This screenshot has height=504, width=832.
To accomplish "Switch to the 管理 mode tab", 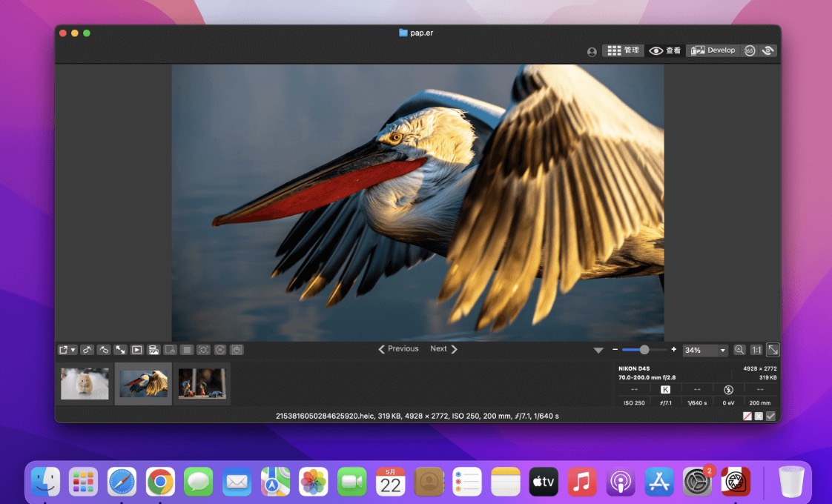I will (623, 50).
